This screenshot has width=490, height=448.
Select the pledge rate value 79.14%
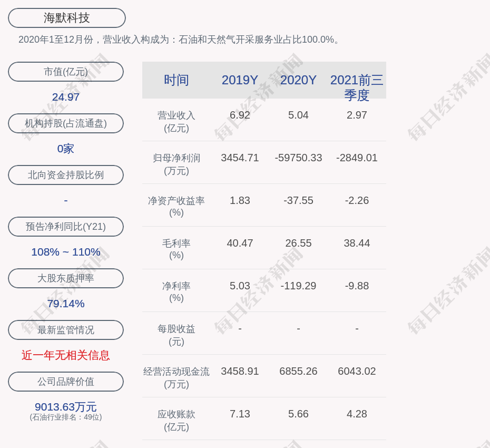pyautogui.click(x=66, y=304)
